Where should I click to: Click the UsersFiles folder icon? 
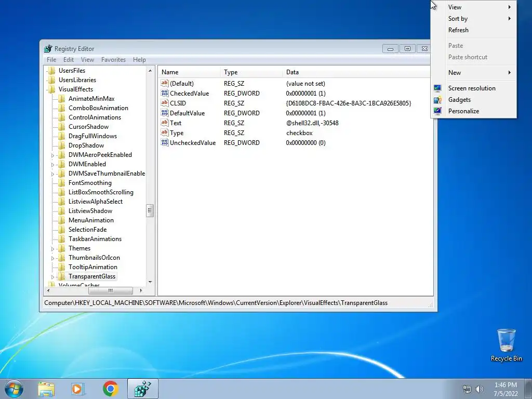coord(52,71)
